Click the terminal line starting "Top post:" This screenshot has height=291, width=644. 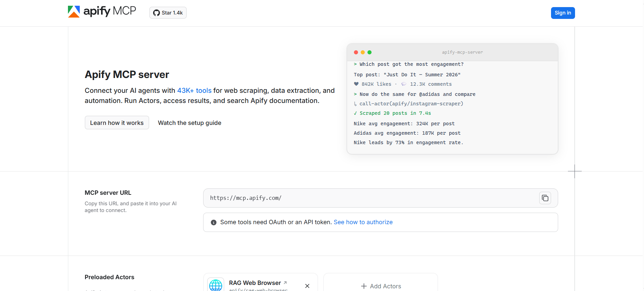tap(407, 75)
